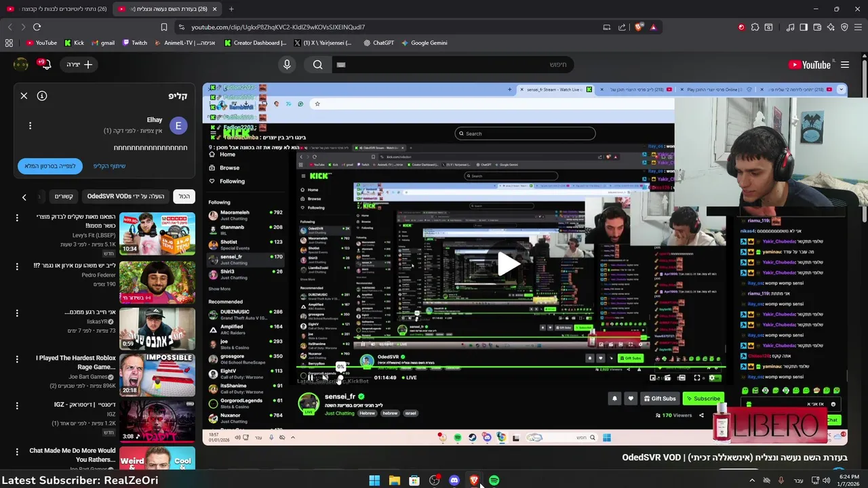The image size is (868, 488).
Task: Close the clip panel
Action: tap(24, 96)
